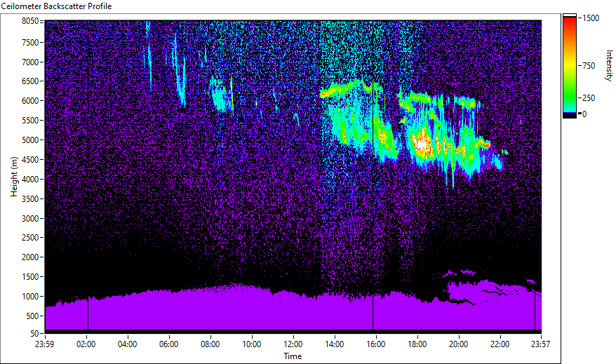Click the 50 height axis minimum
Viewport: 616px width, 364px height.
(34, 333)
